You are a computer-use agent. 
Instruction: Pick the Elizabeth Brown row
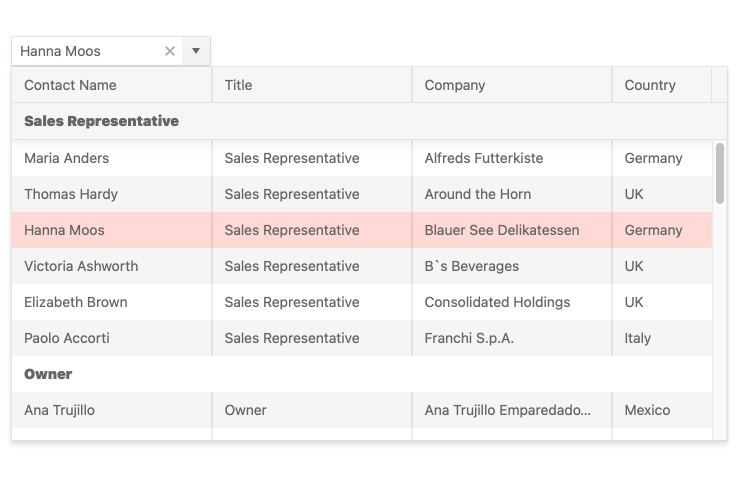click(76, 302)
